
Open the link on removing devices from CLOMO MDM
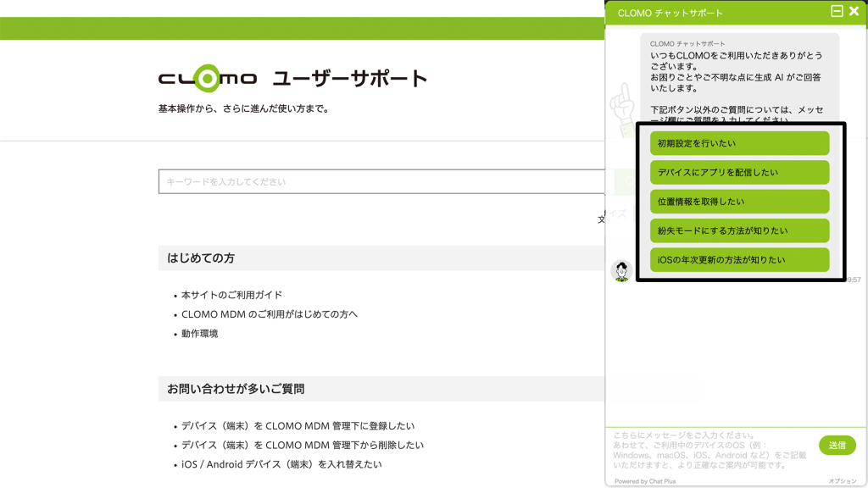(302, 445)
